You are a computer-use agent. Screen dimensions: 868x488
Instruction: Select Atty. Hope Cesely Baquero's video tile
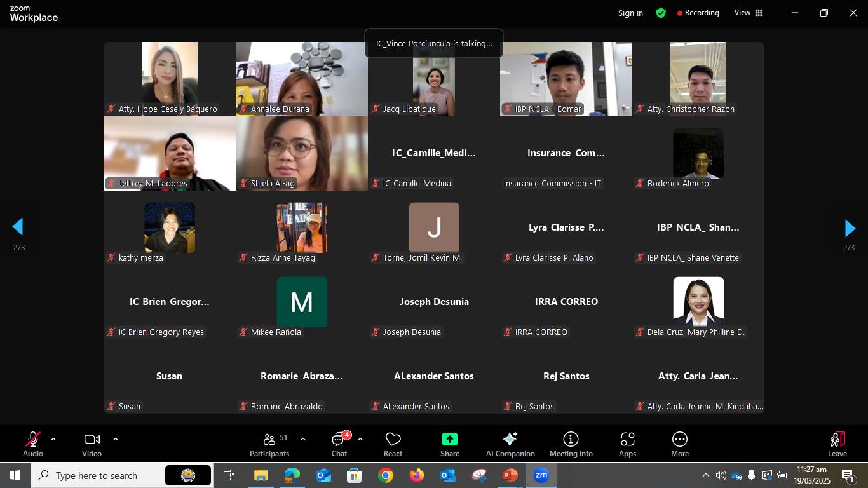(170, 79)
